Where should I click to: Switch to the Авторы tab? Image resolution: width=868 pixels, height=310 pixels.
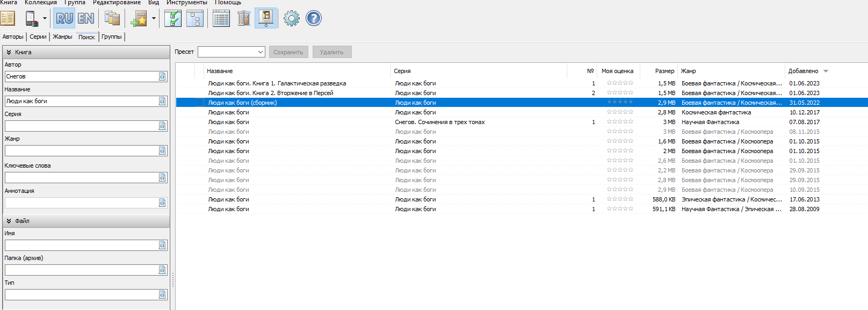(13, 37)
